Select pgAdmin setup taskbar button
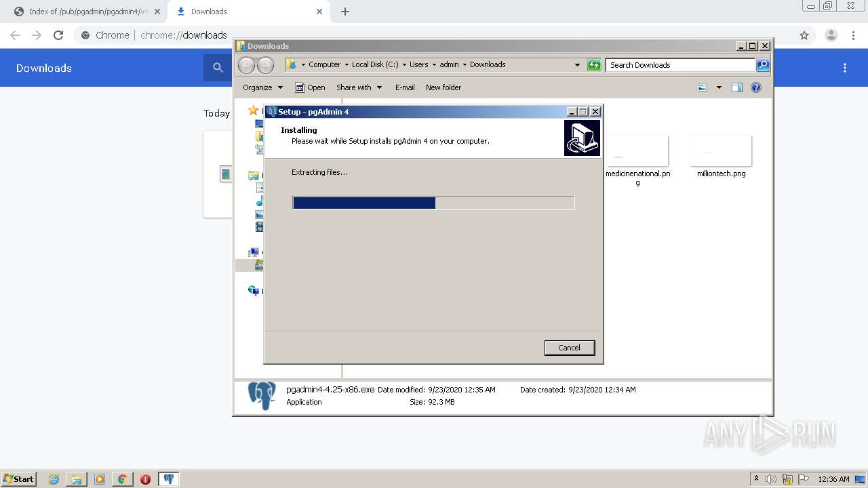The image size is (868, 488). pos(168,479)
